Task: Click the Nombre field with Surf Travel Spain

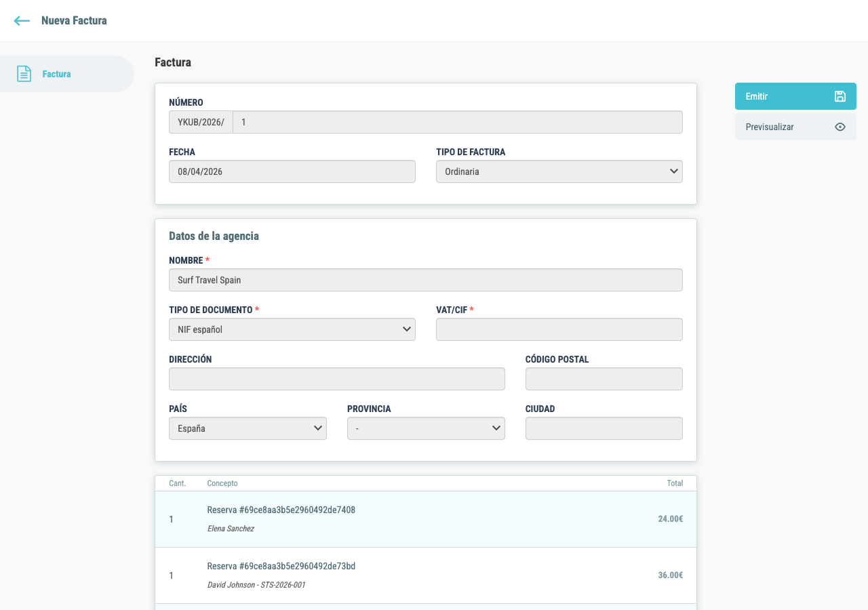Action: [x=426, y=280]
